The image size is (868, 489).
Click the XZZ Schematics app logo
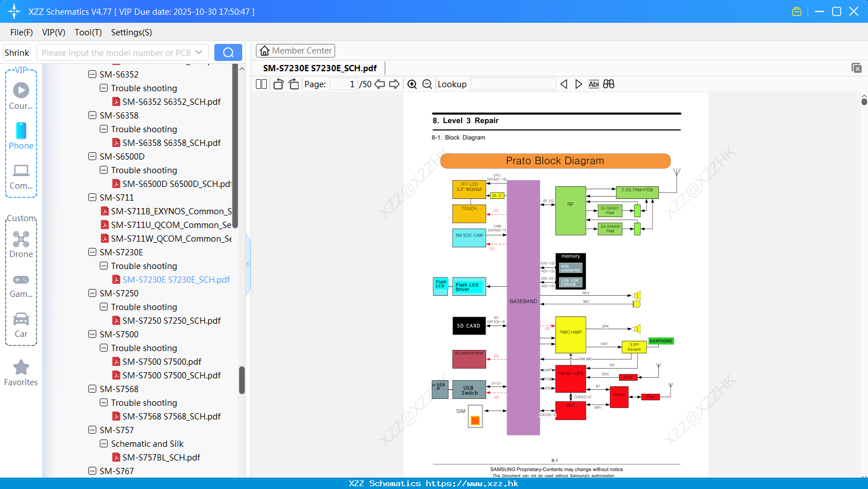14,11
